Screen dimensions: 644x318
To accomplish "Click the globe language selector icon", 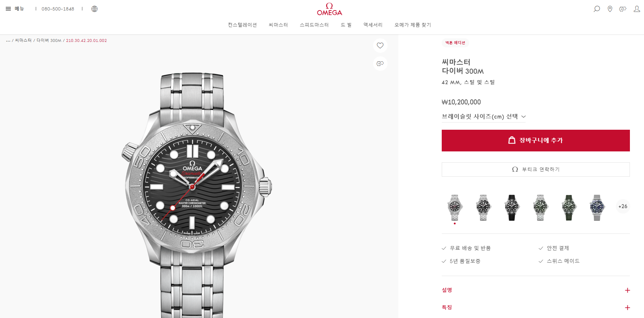I will 94,9.
